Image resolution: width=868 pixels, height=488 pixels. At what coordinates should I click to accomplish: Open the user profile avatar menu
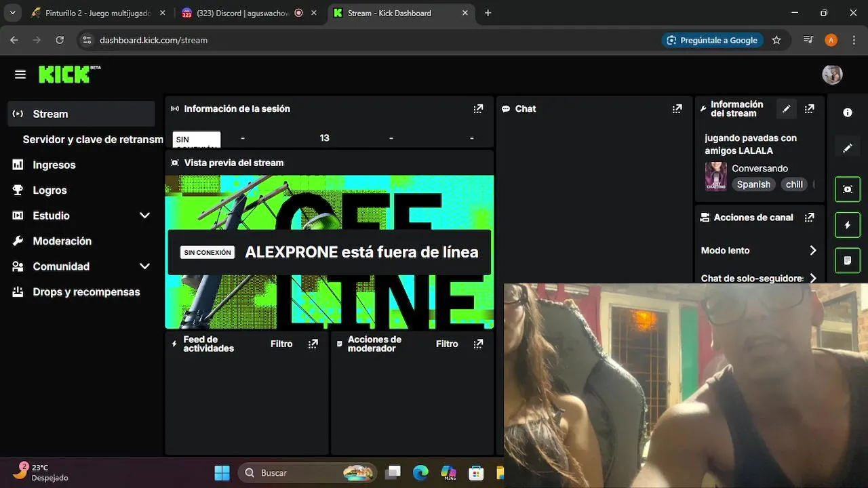pos(832,75)
